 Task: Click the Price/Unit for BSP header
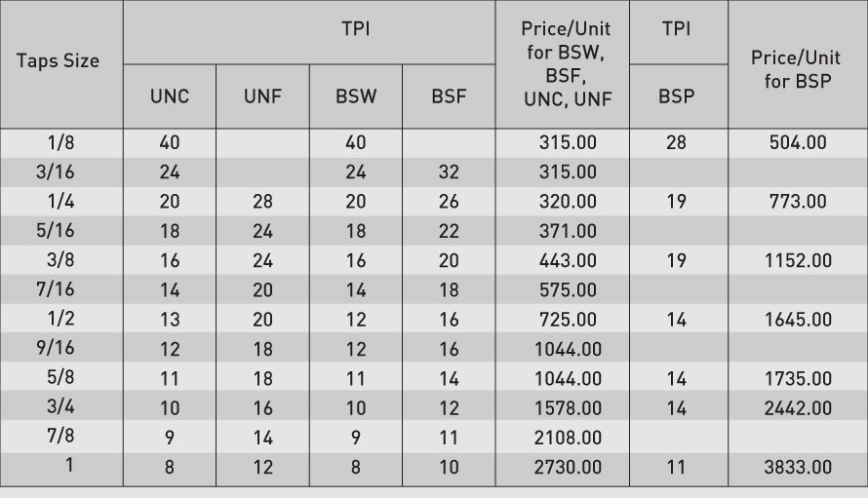point(797,69)
